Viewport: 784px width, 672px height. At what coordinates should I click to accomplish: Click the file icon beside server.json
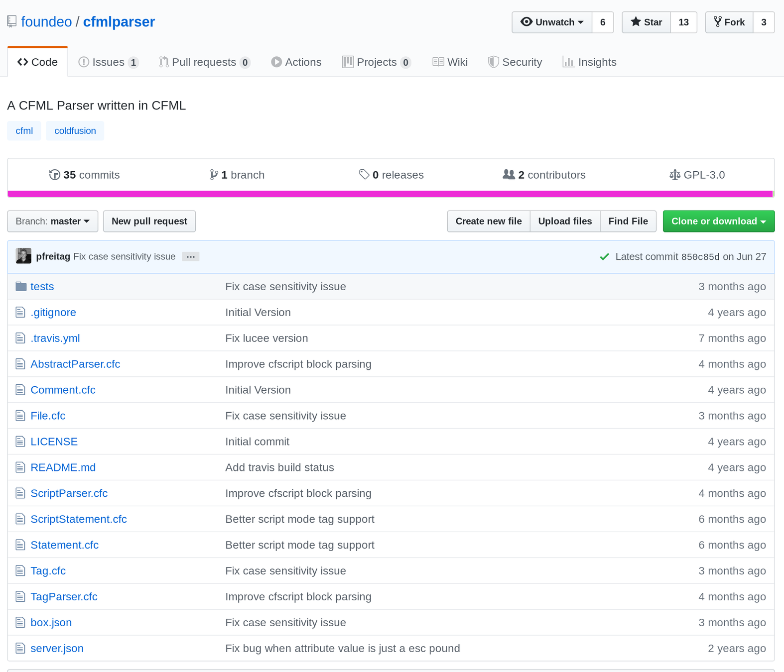(x=20, y=649)
